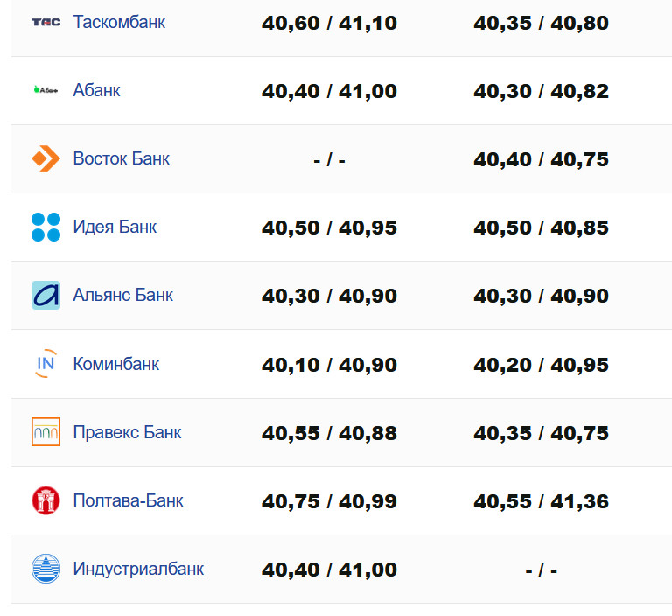Click the blue Индустриалбанк logo icon

(x=45, y=569)
